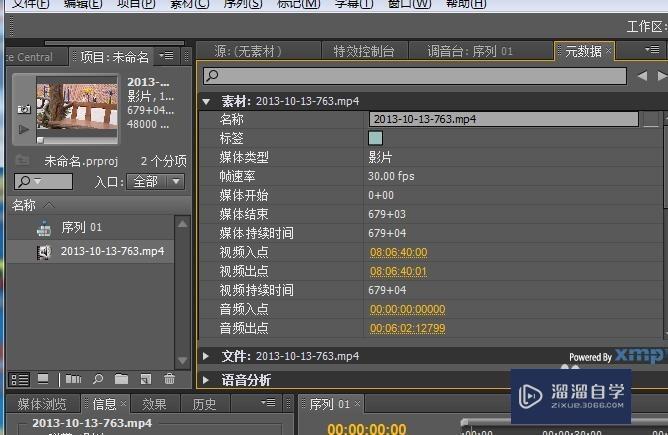Click the search icon in metadata search field
The width and height of the screenshot is (668, 435).
(212, 76)
